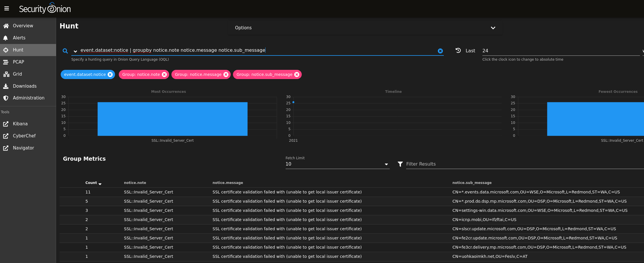Click CN=*.events.data.microsoft.com sub_message cell
The height and width of the screenshot is (263, 644).
pos(536,192)
